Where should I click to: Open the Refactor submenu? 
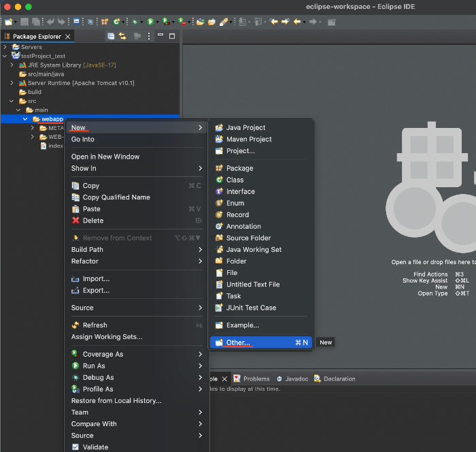137,261
